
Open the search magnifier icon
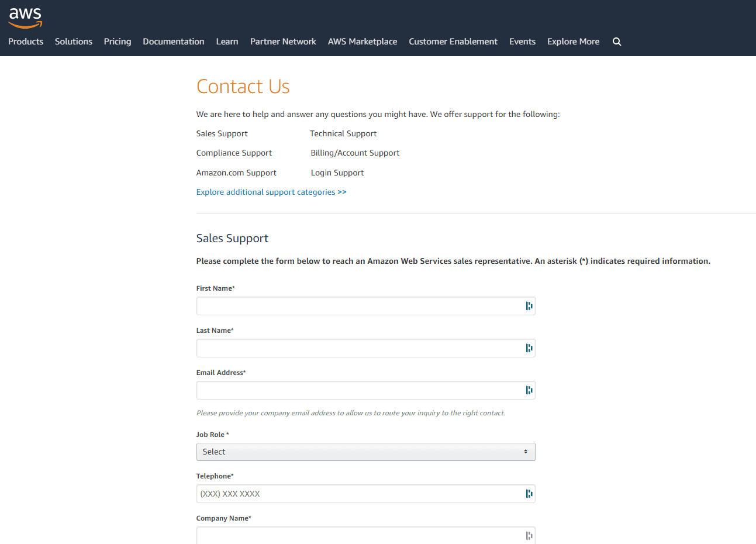(616, 41)
